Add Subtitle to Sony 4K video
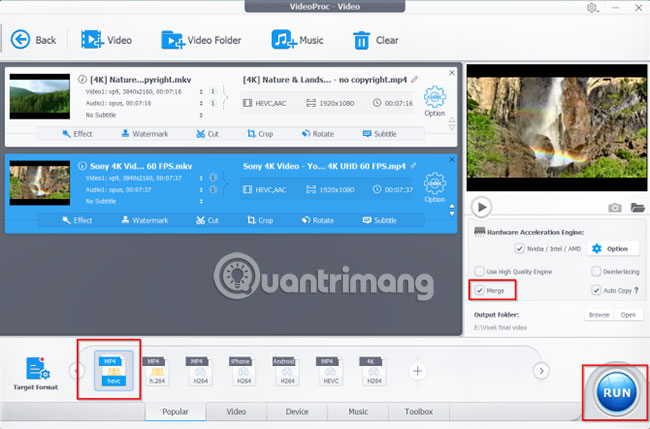Screen dimensions: 650x429 [380, 220]
